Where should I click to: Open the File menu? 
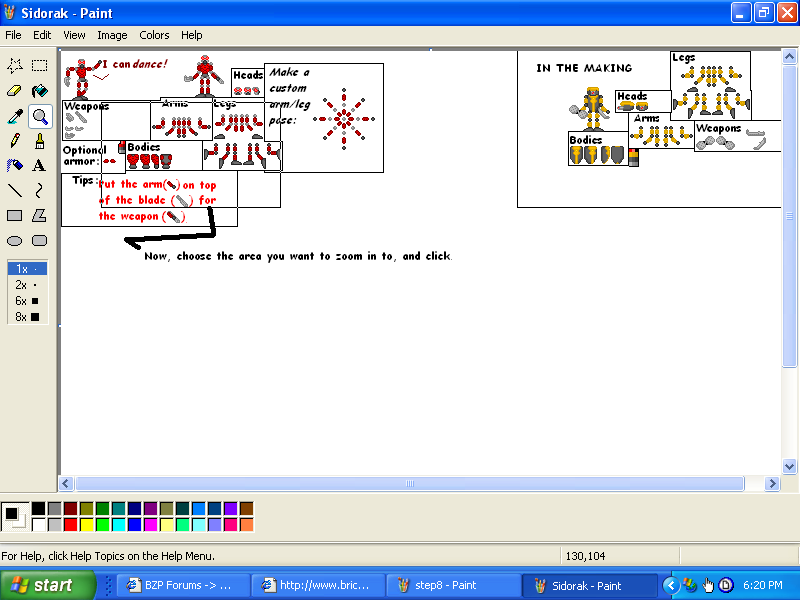13,35
